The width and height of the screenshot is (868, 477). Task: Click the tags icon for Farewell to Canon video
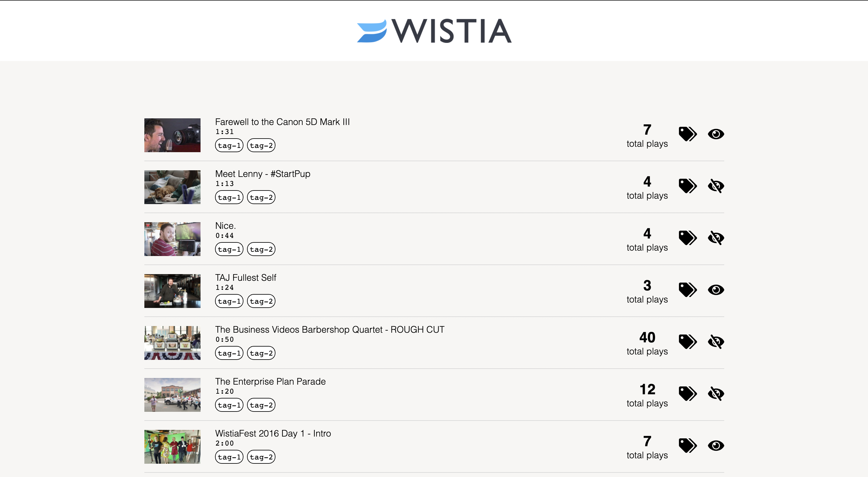[x=687, y=134]
